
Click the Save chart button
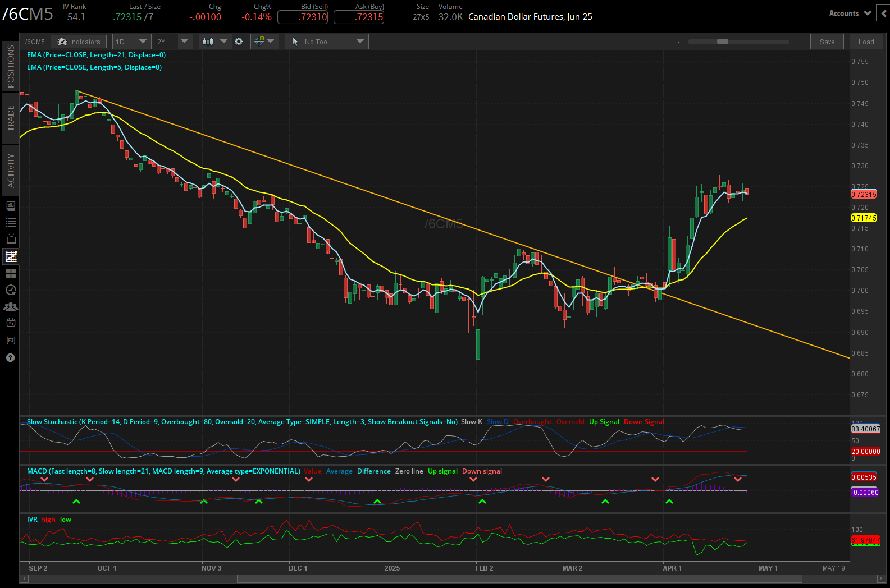(827, 42)
